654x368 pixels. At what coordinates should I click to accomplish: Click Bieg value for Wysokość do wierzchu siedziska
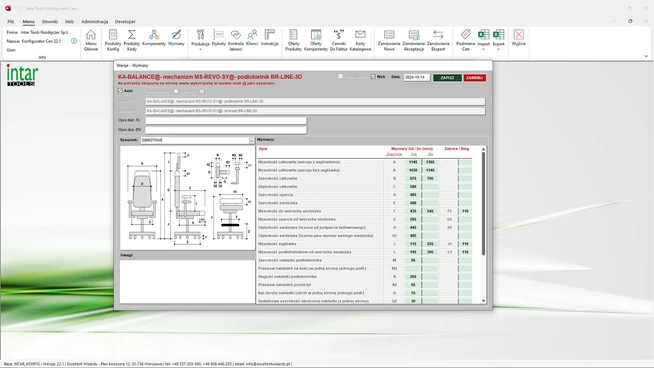465,211
